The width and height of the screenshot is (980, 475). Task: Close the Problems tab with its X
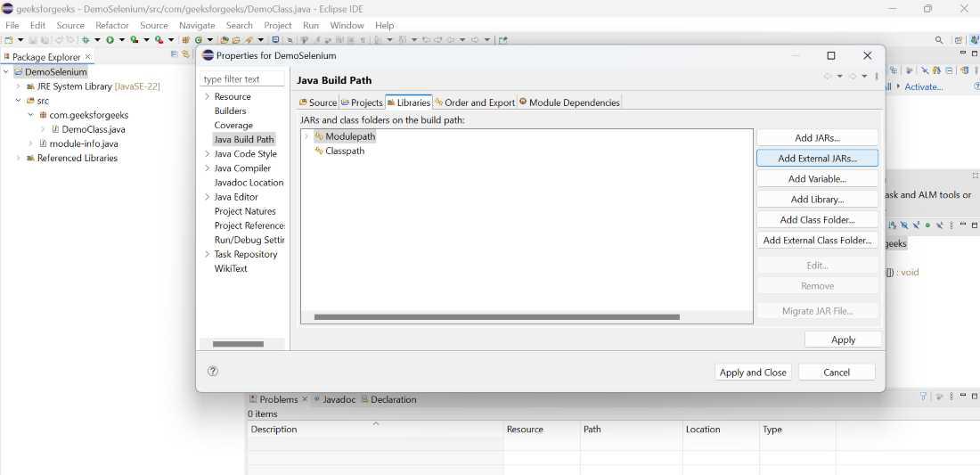[x=305, y=398]
